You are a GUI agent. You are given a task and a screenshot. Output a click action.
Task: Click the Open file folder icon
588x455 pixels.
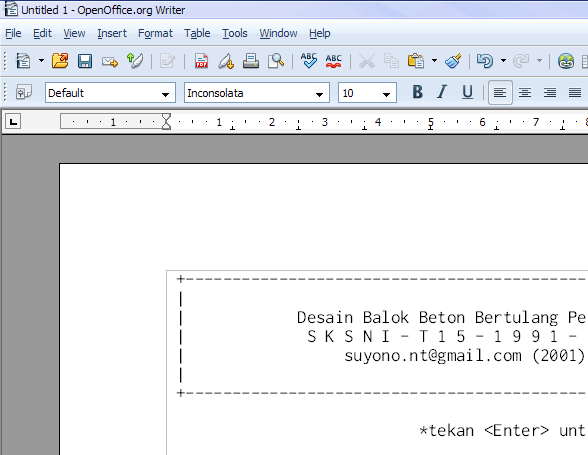tap(60, 61)
